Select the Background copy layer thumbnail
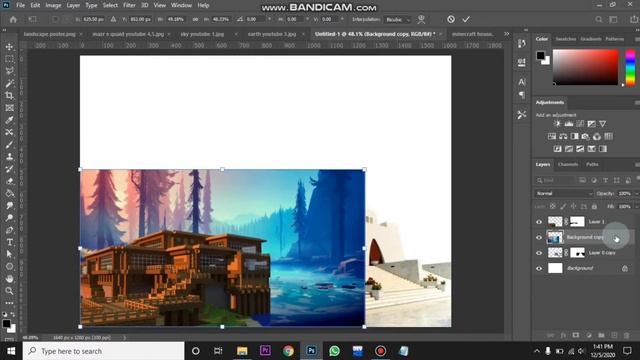640x360 pixels. tap(555, 237)
